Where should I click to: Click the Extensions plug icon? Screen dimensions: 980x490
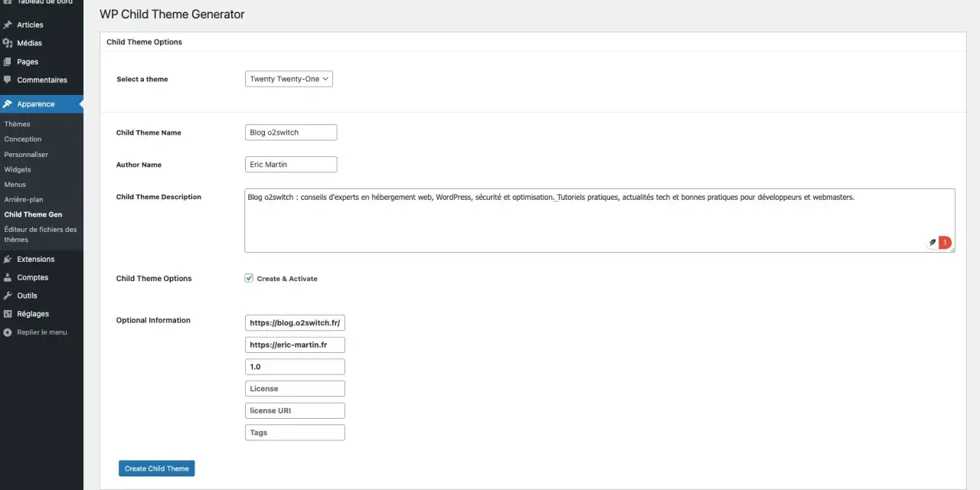(x=8, y=260)
